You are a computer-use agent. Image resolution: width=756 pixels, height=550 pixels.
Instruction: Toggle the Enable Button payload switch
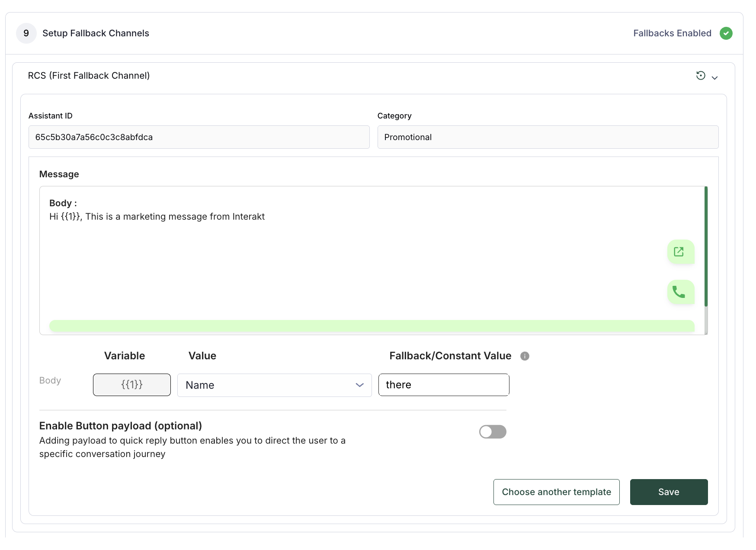pos(492,432)
